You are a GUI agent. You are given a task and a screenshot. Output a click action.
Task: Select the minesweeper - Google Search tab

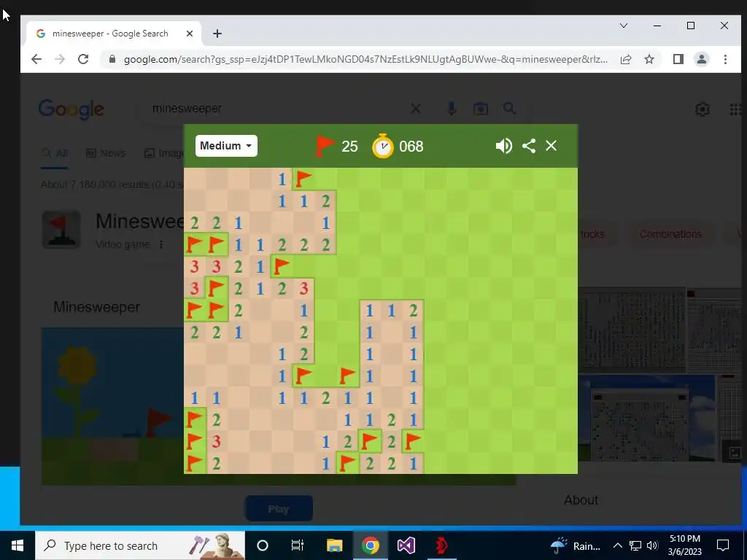[115, 34]
